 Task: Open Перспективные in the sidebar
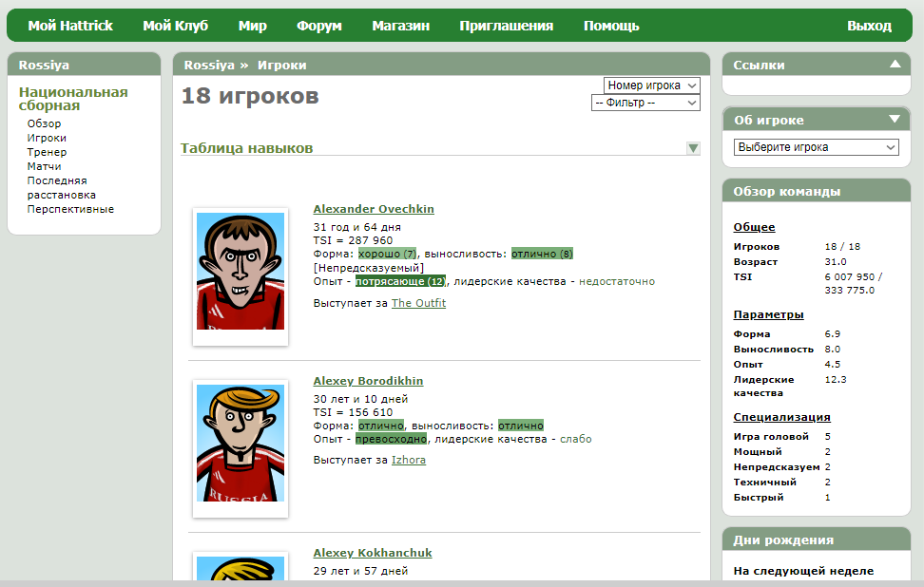(70, 209)
